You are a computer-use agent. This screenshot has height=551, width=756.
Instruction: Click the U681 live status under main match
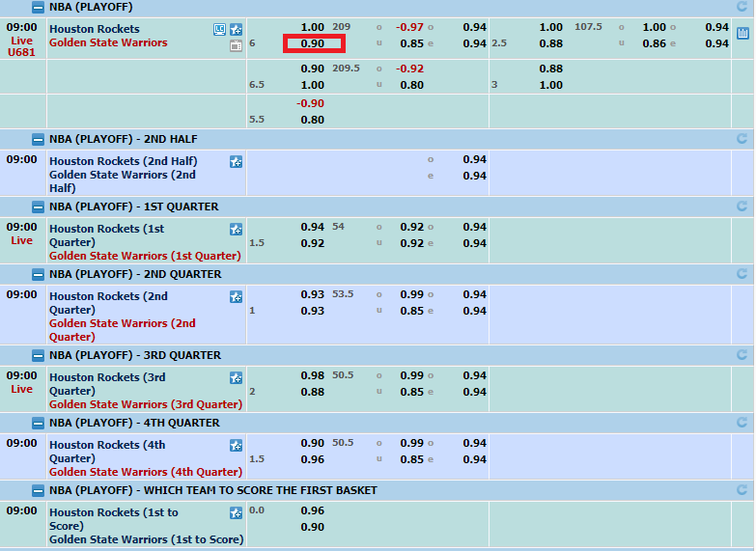pyautogui.click(x=21, y=52)
